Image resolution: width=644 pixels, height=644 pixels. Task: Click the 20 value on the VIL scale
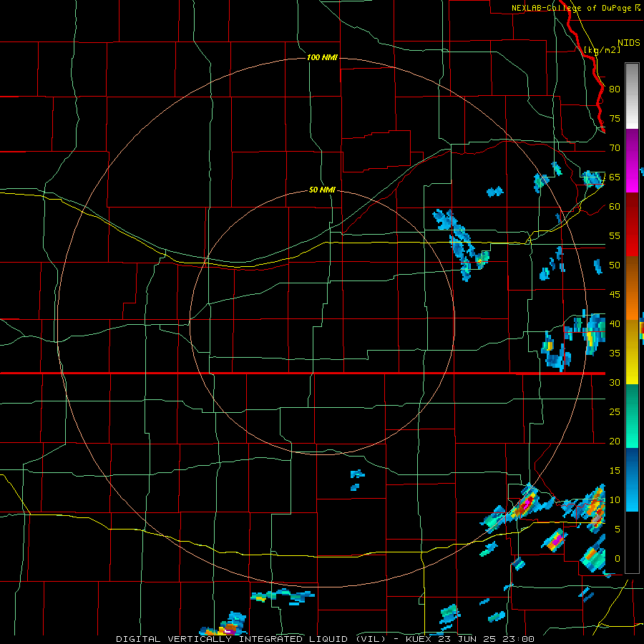click(x=615, y=441)
